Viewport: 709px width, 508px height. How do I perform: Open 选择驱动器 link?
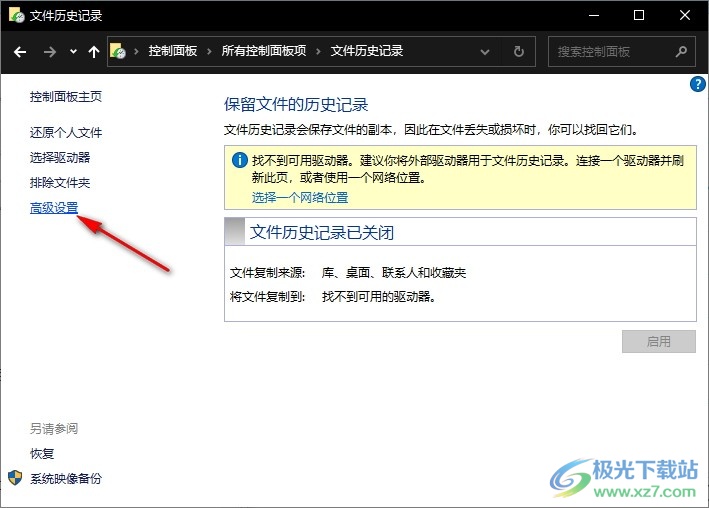60,157
